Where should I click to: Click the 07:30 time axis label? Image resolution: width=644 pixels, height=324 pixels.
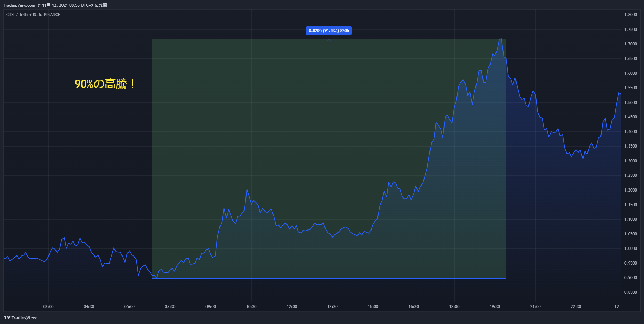170,307
